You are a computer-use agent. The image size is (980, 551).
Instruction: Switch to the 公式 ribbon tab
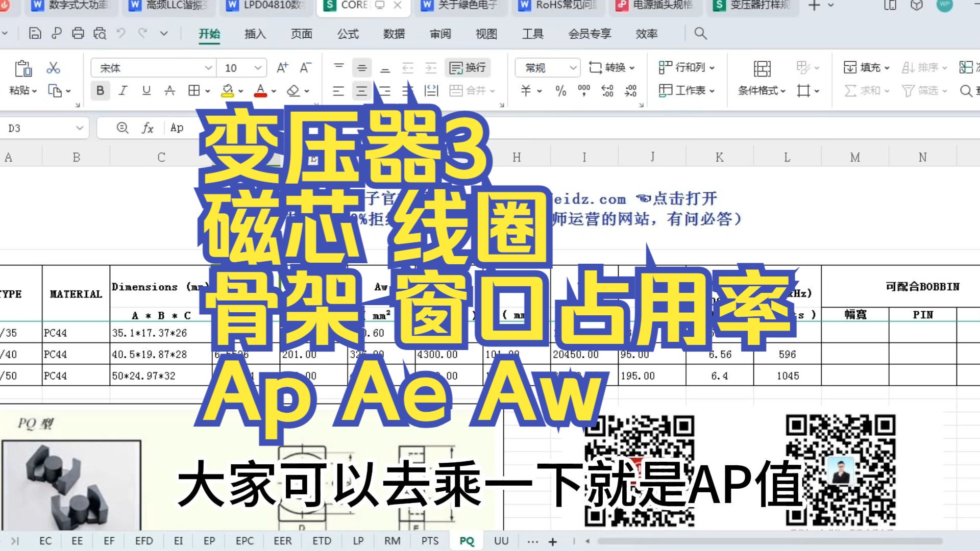pos(347,34)
